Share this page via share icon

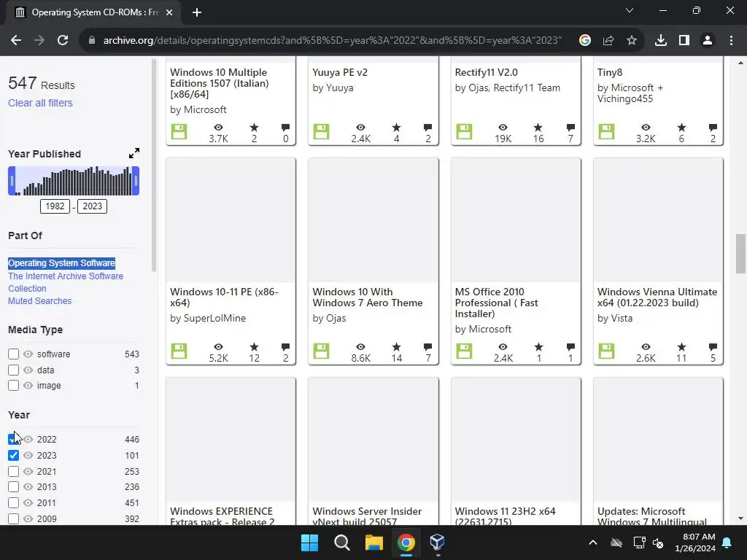(x=608, y=41)
